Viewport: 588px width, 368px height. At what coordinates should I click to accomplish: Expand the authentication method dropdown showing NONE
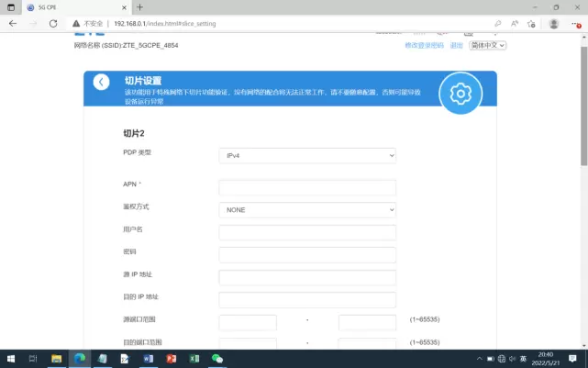[x=307, y=209]
